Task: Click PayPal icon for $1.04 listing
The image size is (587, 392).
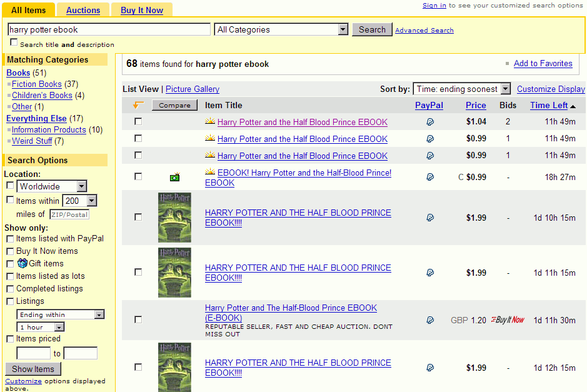Action: pyautogui.click(x=430, y=122)
